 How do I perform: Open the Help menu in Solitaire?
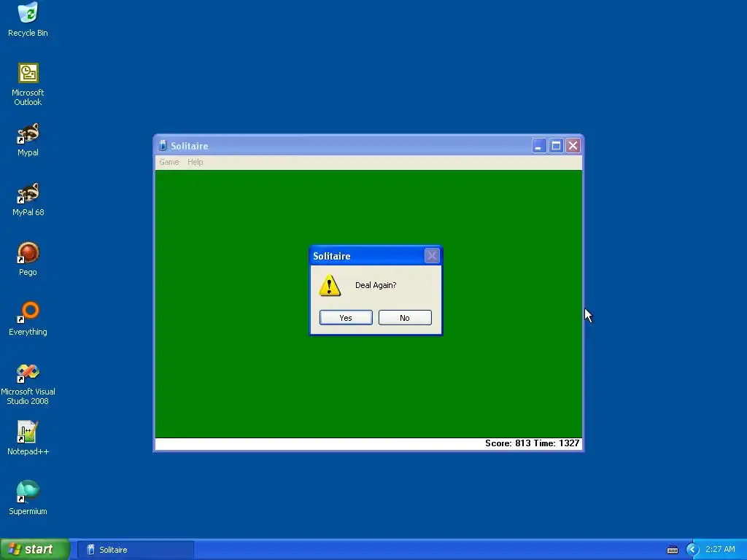click(196, 162)
